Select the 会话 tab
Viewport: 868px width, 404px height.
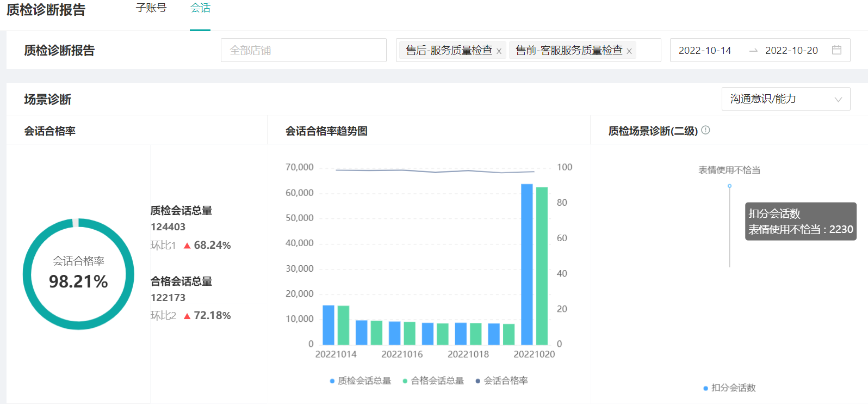[x=200, y=8]
